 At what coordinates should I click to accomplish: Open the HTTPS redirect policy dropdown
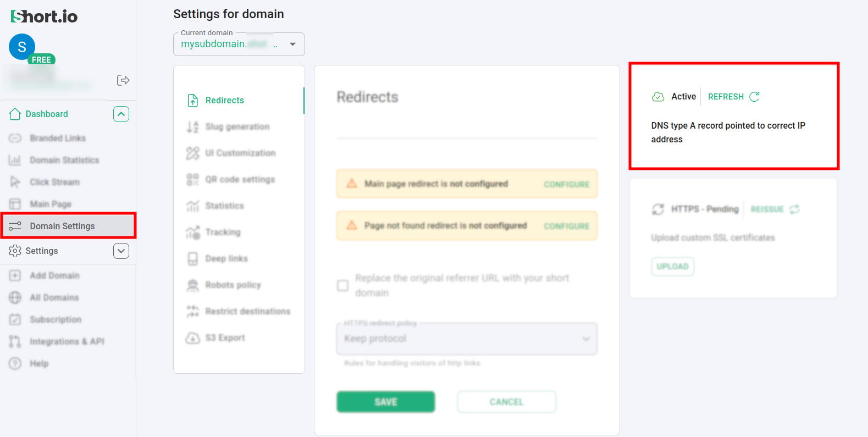click(x=466, y=339)
